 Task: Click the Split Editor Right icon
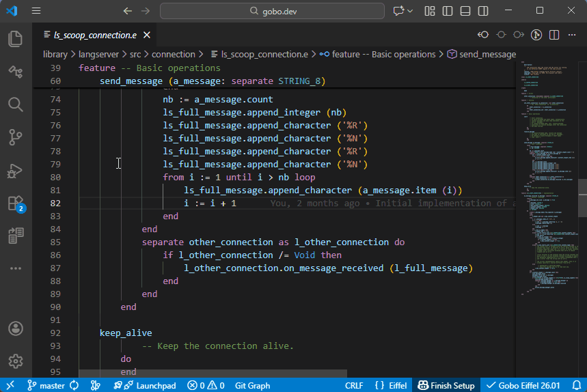tap(554, 35)
